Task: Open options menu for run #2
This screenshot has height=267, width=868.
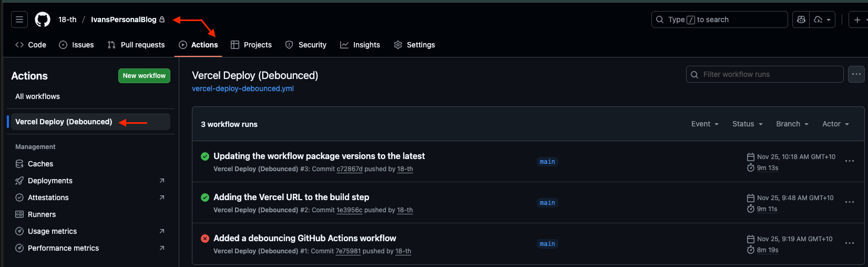Action: (x=850, y=202)
